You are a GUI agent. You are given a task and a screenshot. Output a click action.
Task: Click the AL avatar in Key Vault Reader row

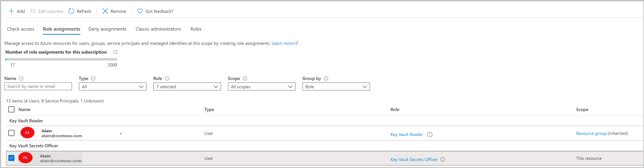(x=27, y=133)
